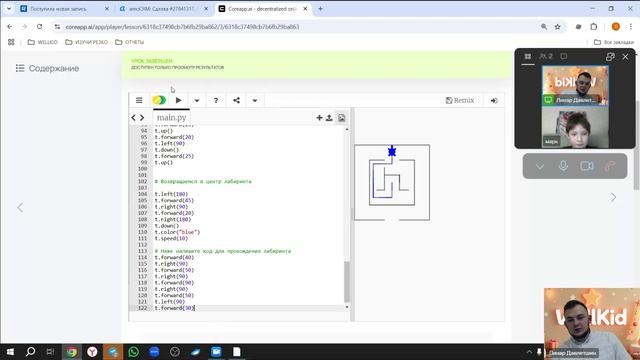The image size is (640, 360).
Task: Show hidden tray icons chevron
Action: coord(529,352)
